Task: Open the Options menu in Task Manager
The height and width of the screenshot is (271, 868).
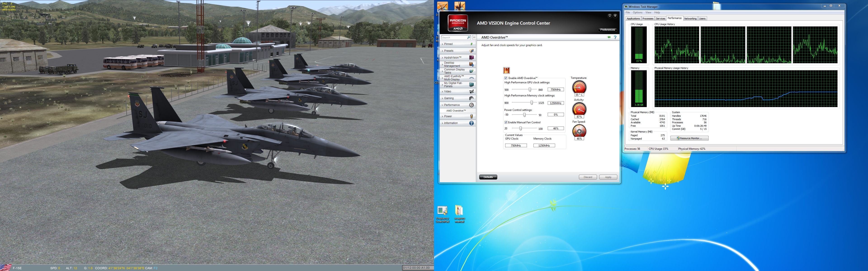Action: click(x=637, y=12)
